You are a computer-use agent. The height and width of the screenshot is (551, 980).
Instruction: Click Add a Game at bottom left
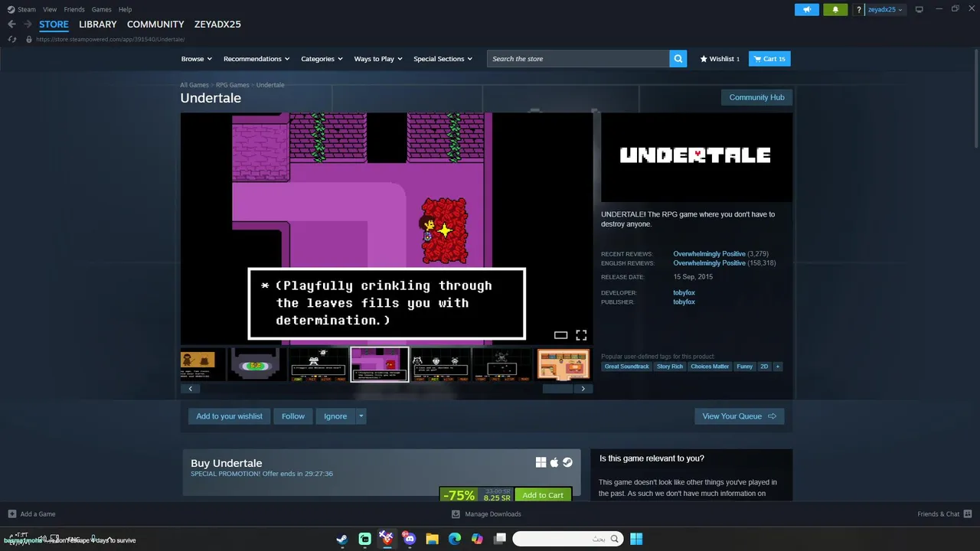pos(31,514)
